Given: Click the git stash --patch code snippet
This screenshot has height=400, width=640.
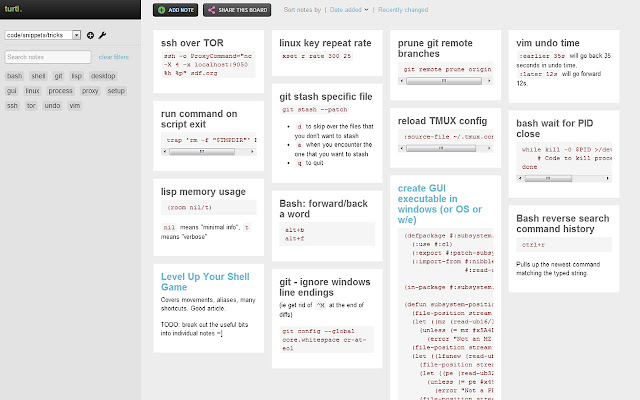Looking at the screenshot, I should (x=314, y=109).
